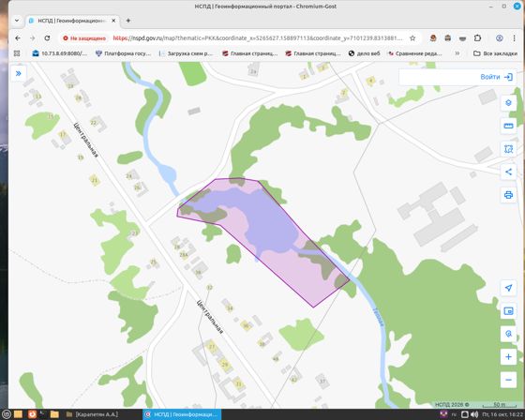The width and height of the screenshot is (525, 420).
Task: Show hidden bookmarks with the double chevron
Action: click(457, 53)
